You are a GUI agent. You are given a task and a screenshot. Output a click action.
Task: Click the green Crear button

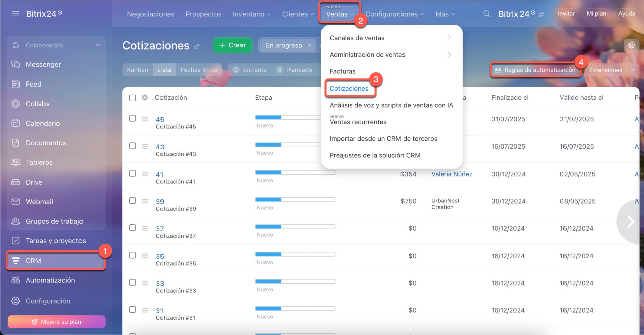tap(232, 45)
